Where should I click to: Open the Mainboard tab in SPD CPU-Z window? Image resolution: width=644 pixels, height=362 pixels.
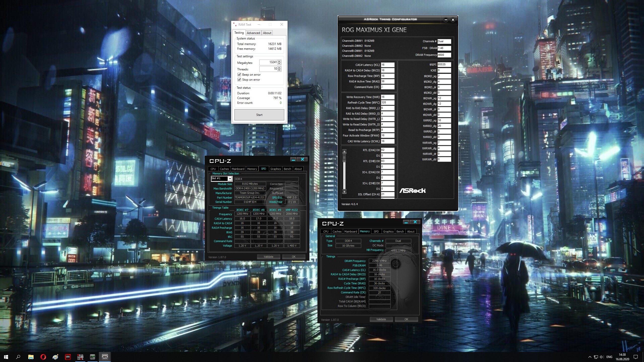coord(238,169)
